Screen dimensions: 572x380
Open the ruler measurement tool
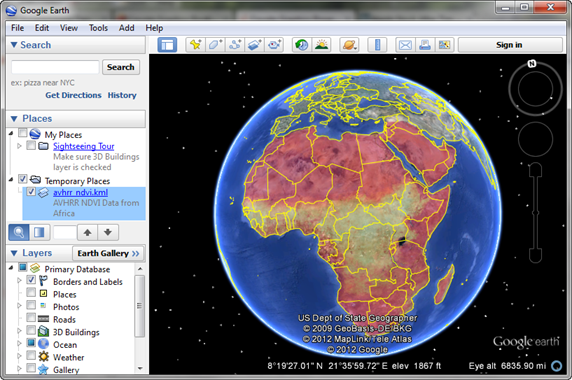(377, 45)
